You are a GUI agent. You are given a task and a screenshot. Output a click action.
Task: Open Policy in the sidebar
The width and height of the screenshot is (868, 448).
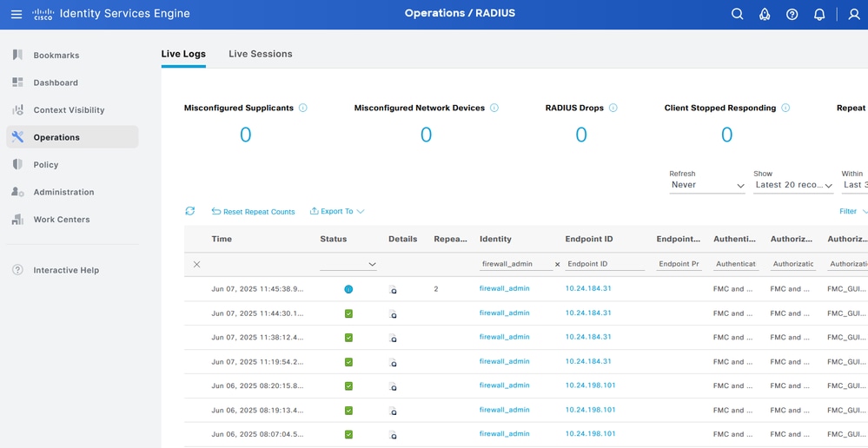(x=45, y=165)
